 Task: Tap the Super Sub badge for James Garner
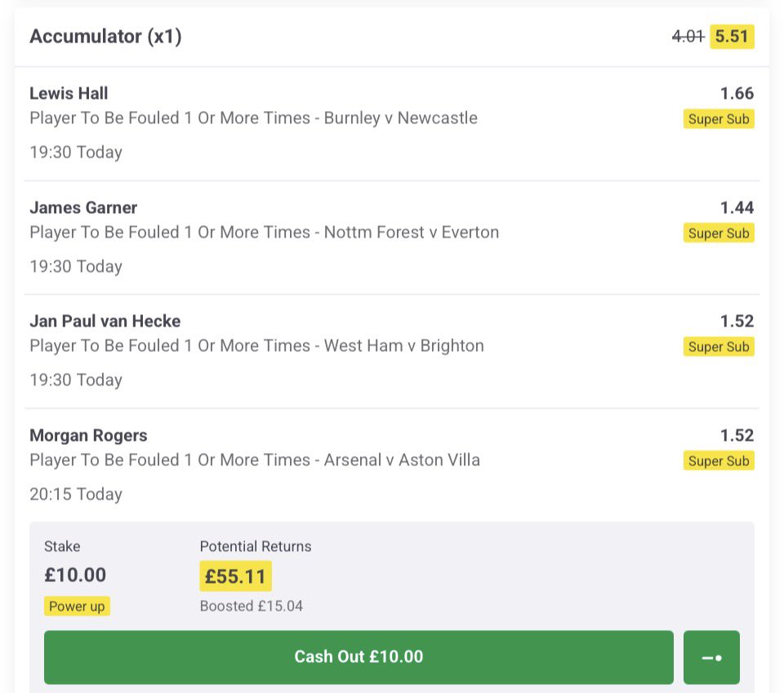[719, 233]
